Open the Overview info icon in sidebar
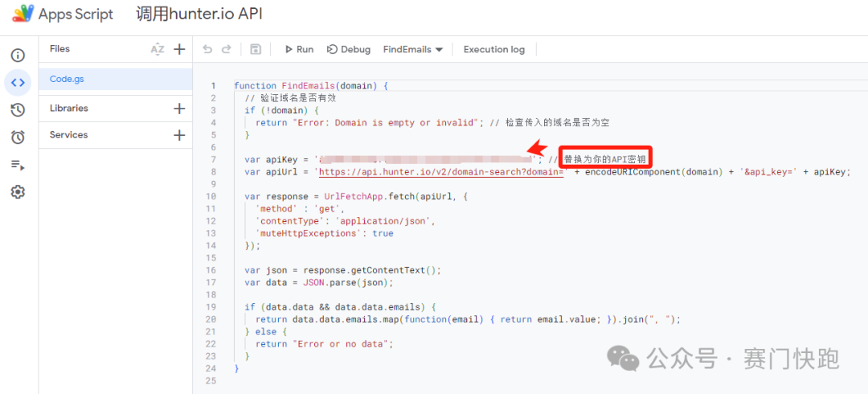The image size is (868, 394). (18, 55)
